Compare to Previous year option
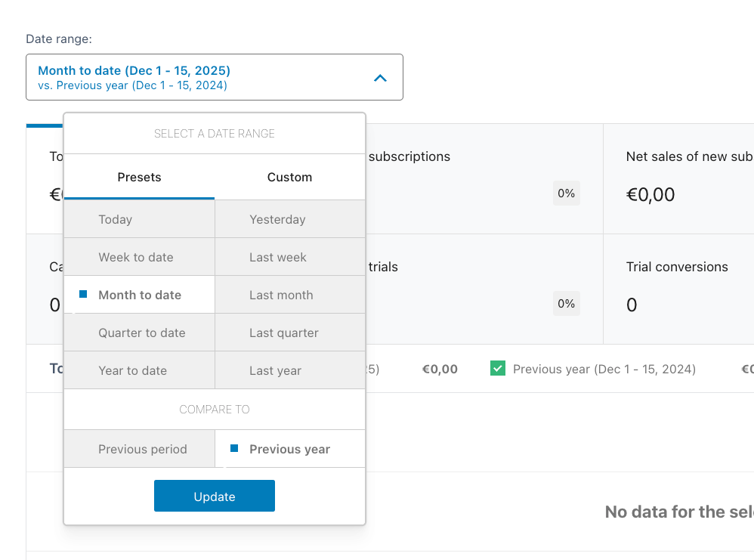Viewport: 754px width, 560px height. (289, 450)
